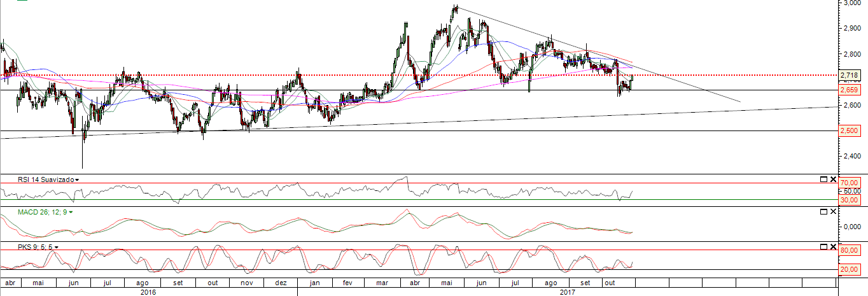Screen dimensions: 868x296
Task: Select the 2,659 support level label
Action: [850, 90]
